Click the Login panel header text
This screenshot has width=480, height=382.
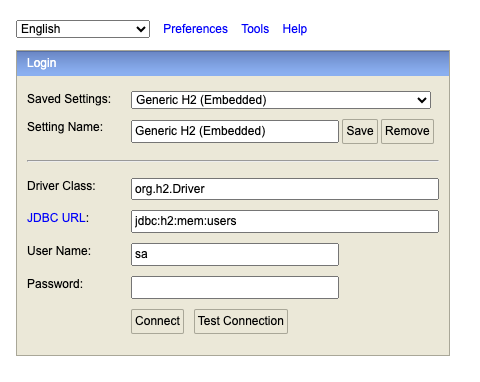pos(42,63)
